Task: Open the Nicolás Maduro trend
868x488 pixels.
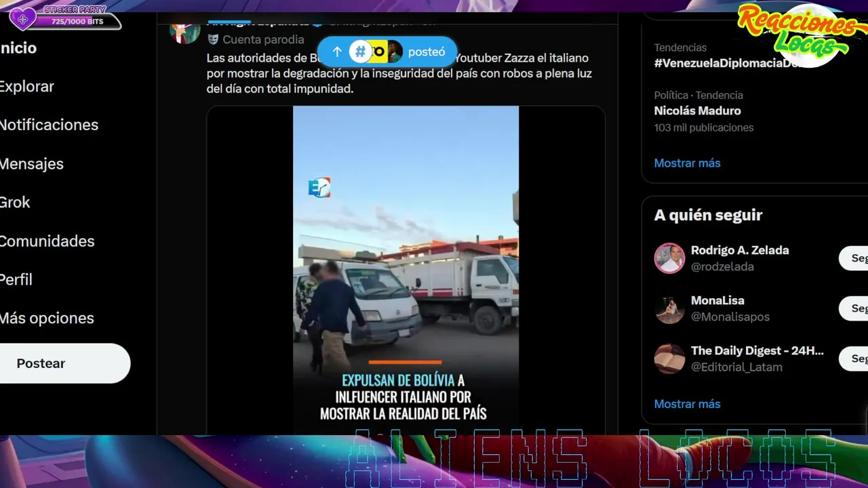Action: 697,110
